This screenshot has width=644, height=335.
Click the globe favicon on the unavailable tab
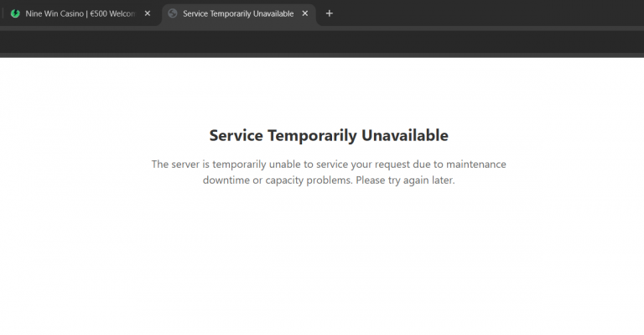(x=173, y=13)
